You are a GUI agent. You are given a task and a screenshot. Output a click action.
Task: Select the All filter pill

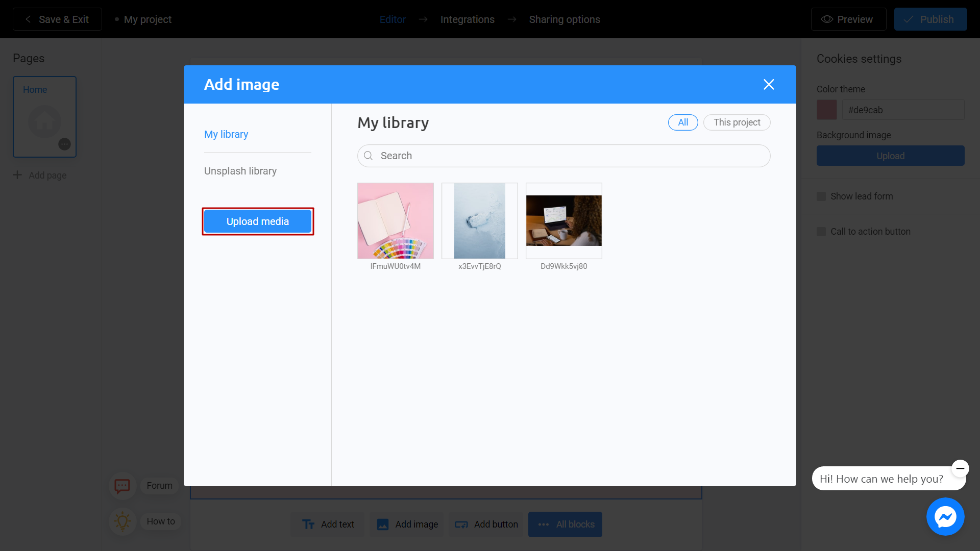pyautogui.click(x=683, y=122)
